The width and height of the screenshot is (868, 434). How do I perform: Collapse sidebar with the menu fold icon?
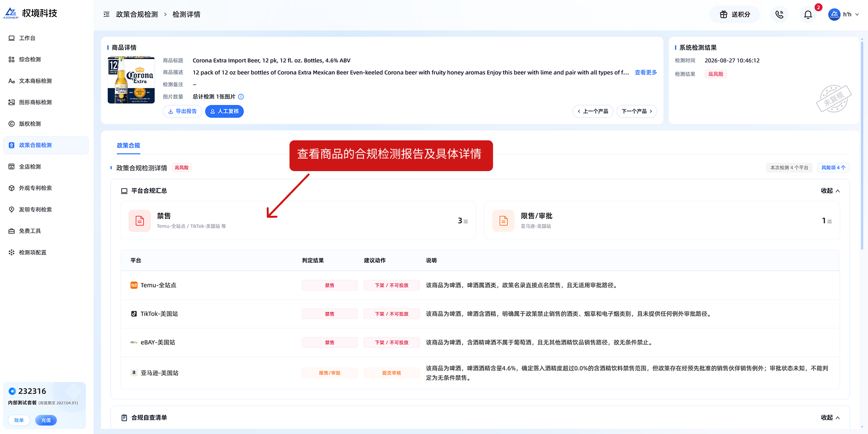[106, 14]
